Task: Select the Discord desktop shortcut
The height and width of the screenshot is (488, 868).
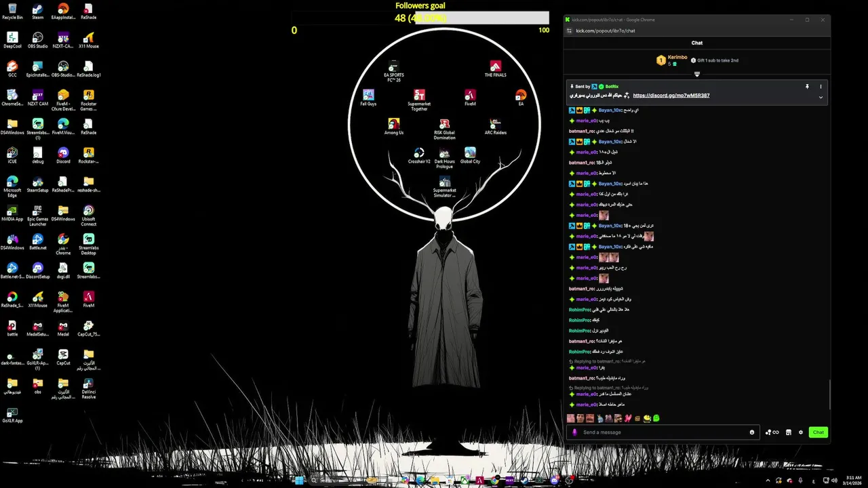Action: coord(63,155)
